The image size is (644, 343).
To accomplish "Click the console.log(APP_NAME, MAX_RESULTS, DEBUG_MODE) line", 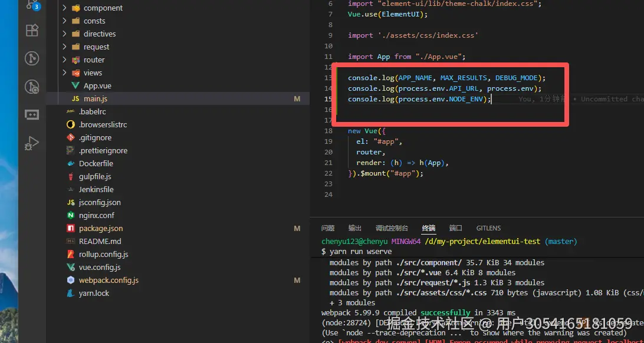I will pyautogui.click(x=447, y=78).
